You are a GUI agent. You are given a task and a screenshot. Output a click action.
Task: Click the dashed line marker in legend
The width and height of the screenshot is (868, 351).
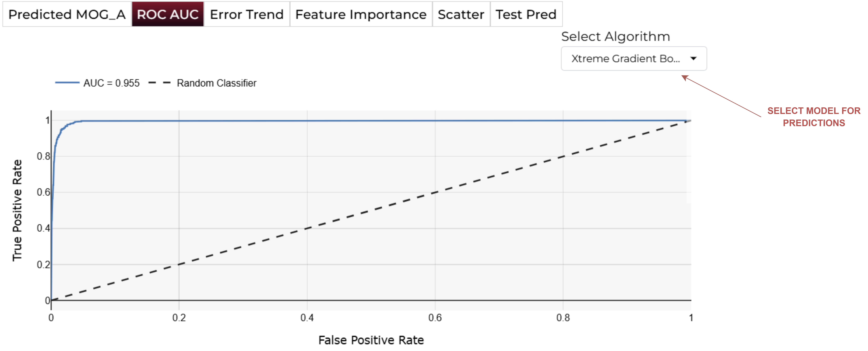point(159,83)
